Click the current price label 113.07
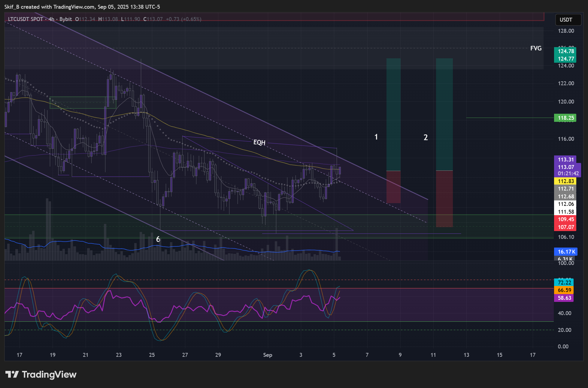The image size is (588, 388). click(566, 167)
